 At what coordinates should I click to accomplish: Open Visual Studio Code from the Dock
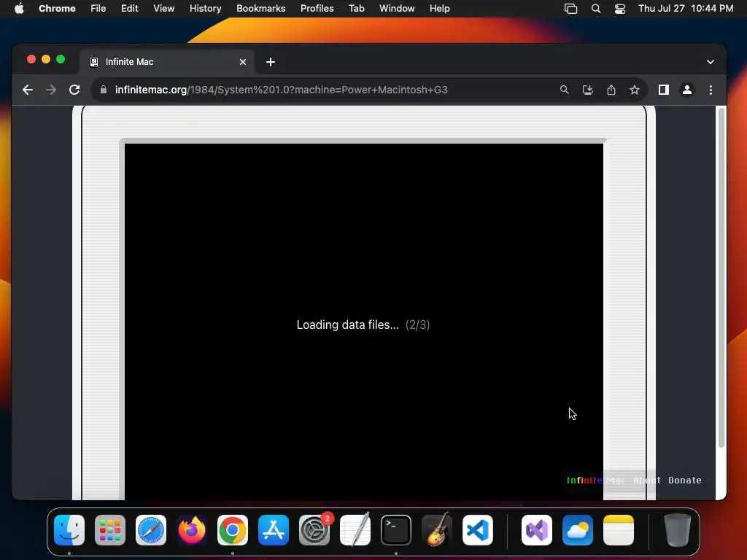(x=478, y=530)
